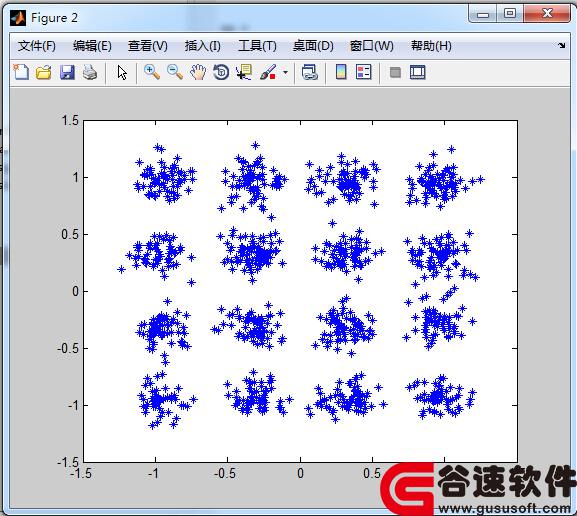
Task: Click the MATLAB logo in title bar
Action: click(18, 18)
